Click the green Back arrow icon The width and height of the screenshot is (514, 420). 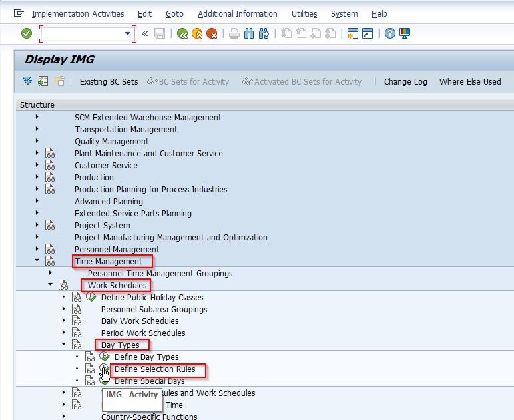click(x=182, y=33)
